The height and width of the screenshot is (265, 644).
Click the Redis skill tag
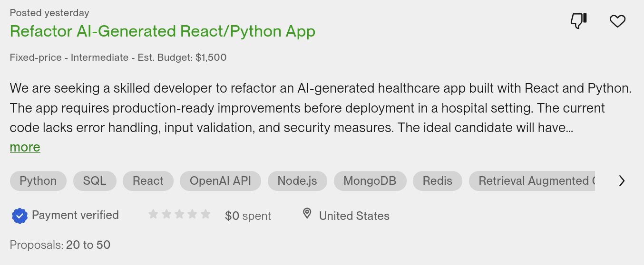click(437, 181)
